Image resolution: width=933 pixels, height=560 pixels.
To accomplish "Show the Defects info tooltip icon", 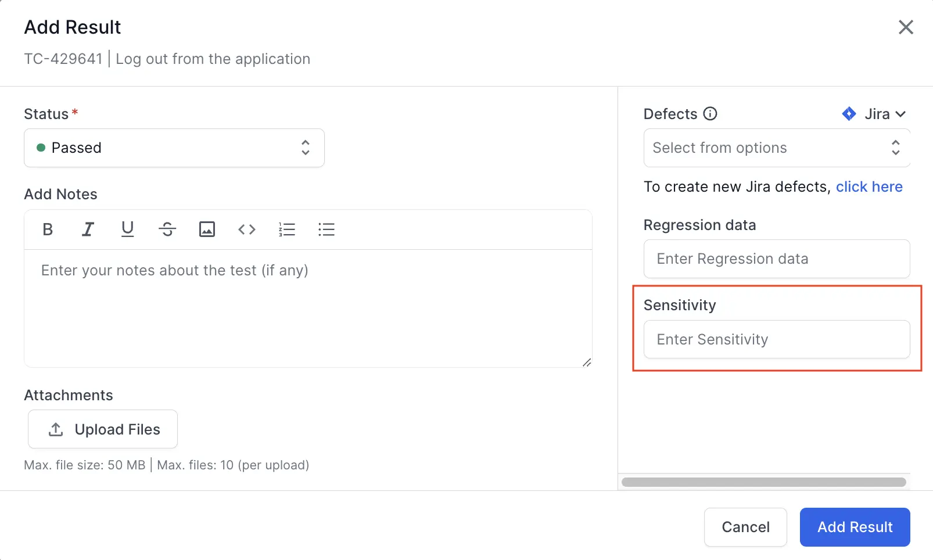I will pos(710,114).
